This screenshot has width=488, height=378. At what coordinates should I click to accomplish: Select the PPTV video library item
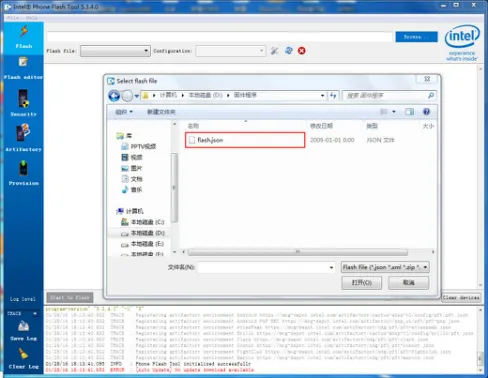[139, 146]
